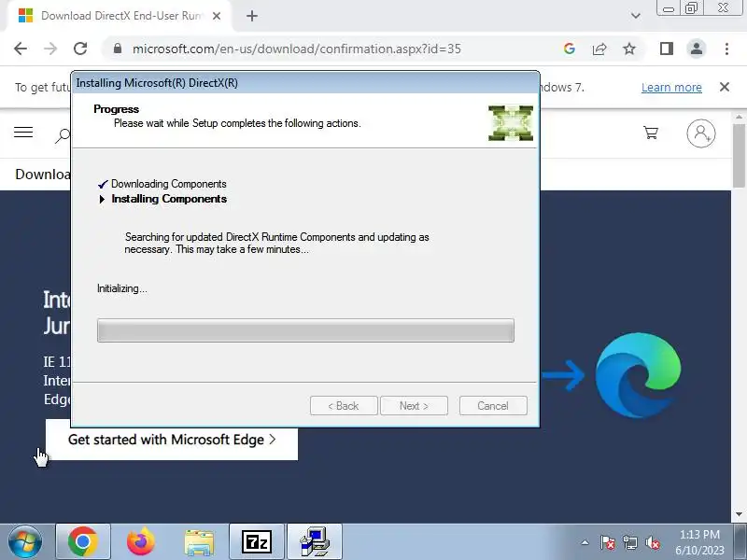
Task: Open a new browser tab
Action: tap(252, 16)
